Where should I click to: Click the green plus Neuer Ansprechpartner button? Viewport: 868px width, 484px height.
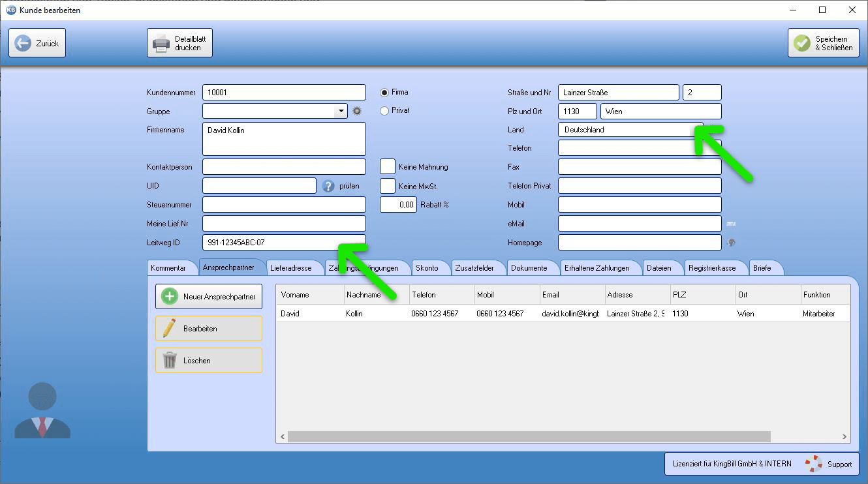(x=209, y=297)
